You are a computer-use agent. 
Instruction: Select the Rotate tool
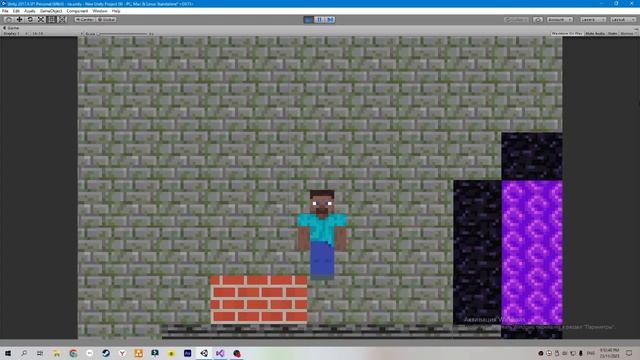[x=30, y=20]
